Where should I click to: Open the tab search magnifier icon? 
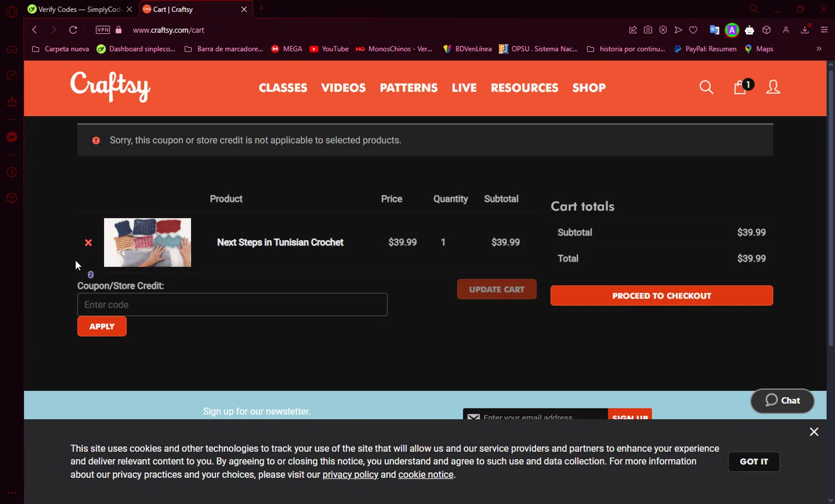coord(754,9)
